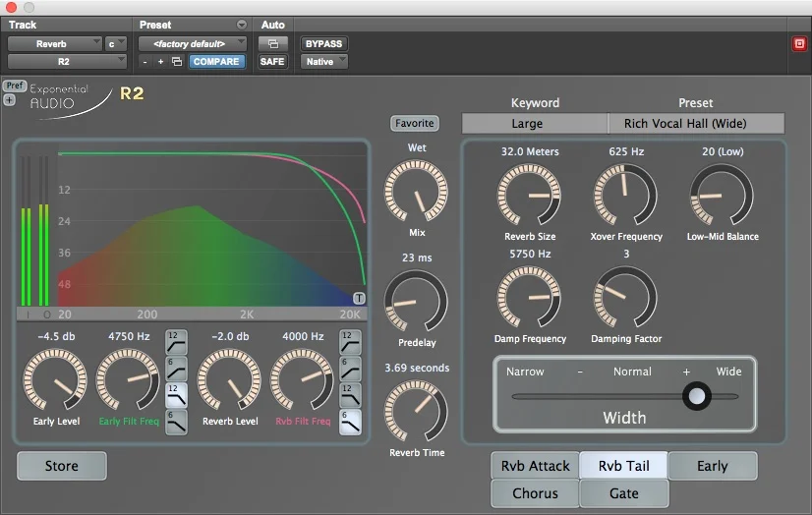Switch to the Rvb Tail tab

[623, 466]
